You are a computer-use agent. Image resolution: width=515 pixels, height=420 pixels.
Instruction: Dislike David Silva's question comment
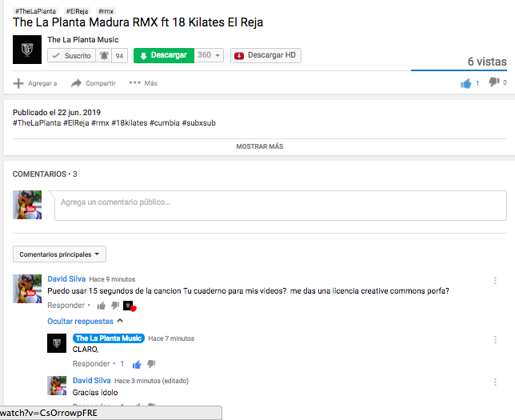[115, 306]
